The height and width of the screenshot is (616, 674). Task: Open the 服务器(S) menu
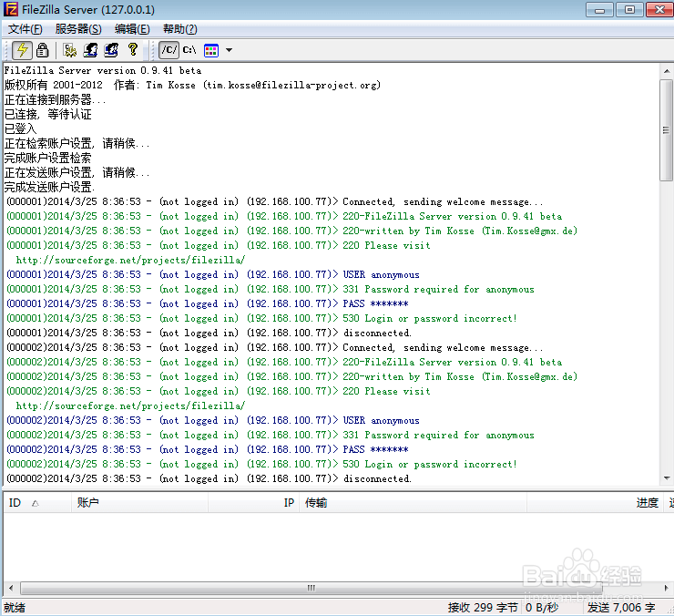pos(78,29)
